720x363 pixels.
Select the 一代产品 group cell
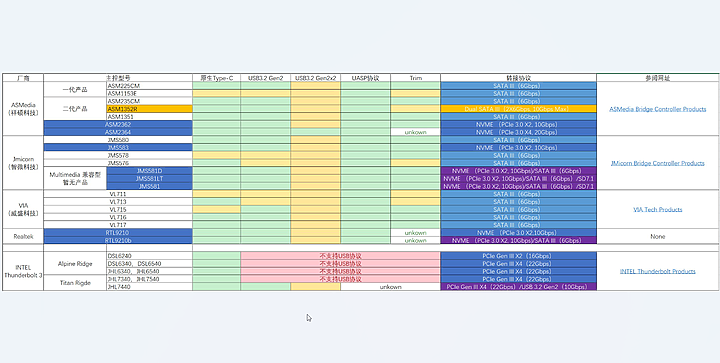75,89
